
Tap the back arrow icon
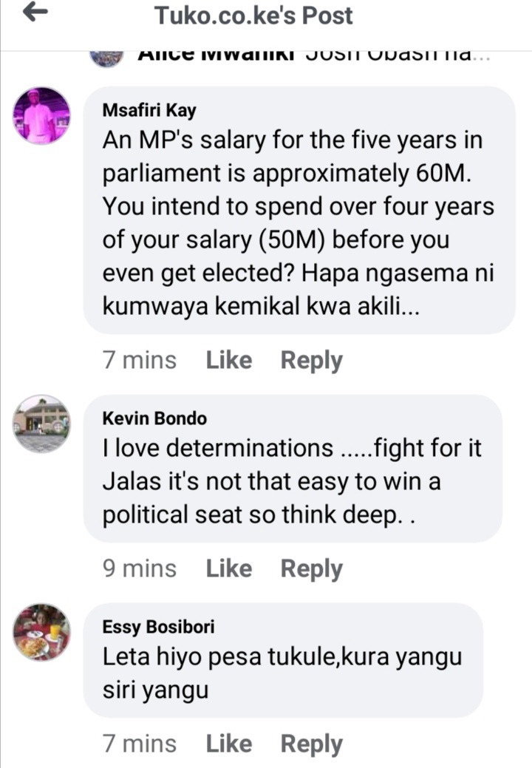pyautogui.click(x=35, y=12)
